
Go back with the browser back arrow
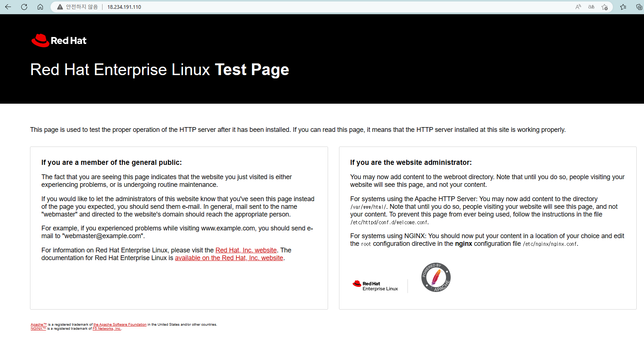tap(8, 7)
